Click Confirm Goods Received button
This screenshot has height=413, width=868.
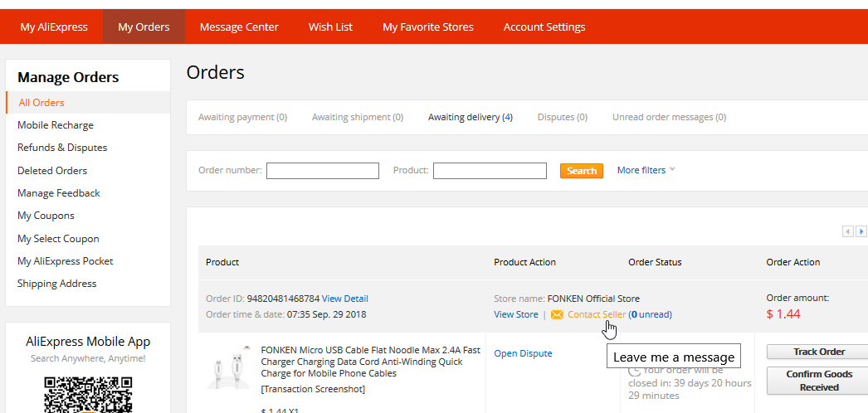coord(818,381)
